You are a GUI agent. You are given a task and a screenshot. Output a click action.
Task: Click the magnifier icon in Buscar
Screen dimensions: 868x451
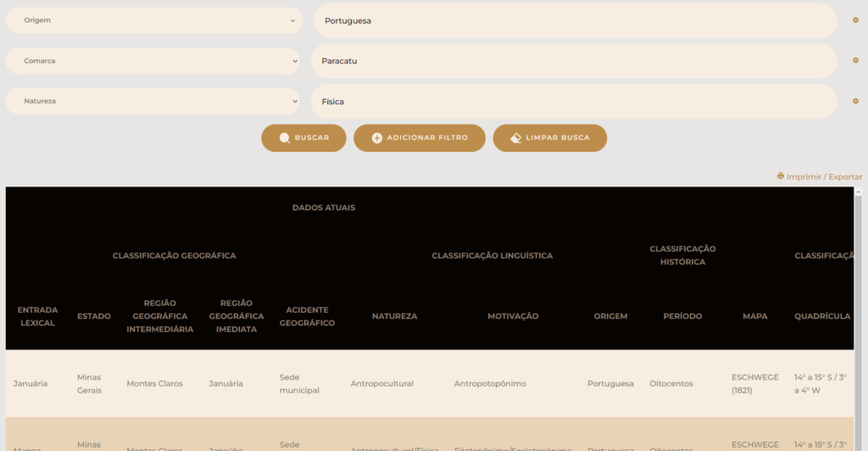pyautogui.click(x=285, y=138)
